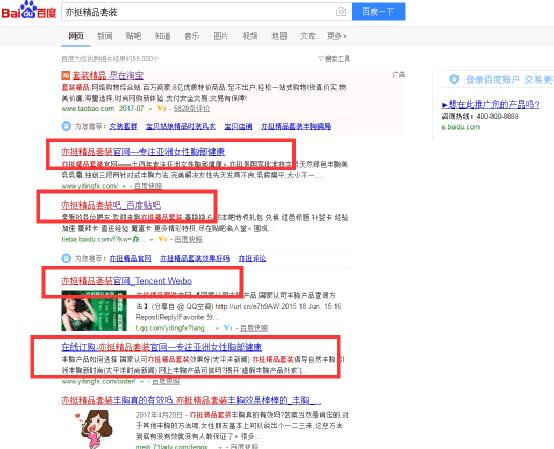Viewport: 554px width, 449px height.
Task: Switch to the 图片 tab
Action: (220, 36)
